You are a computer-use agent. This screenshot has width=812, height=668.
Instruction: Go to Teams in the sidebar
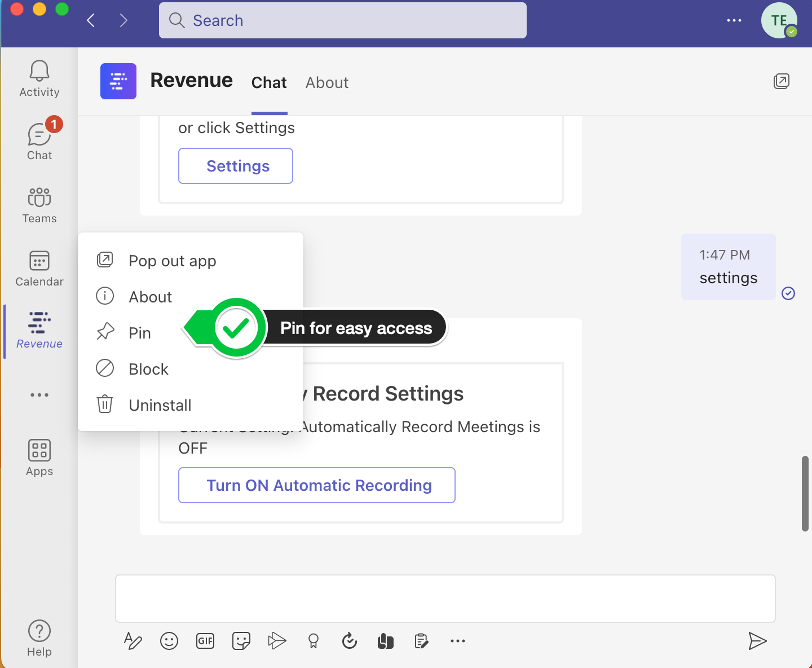click(39, 205)
